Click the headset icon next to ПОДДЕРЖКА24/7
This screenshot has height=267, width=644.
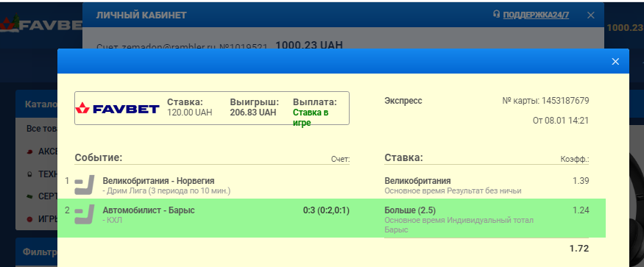497,15
